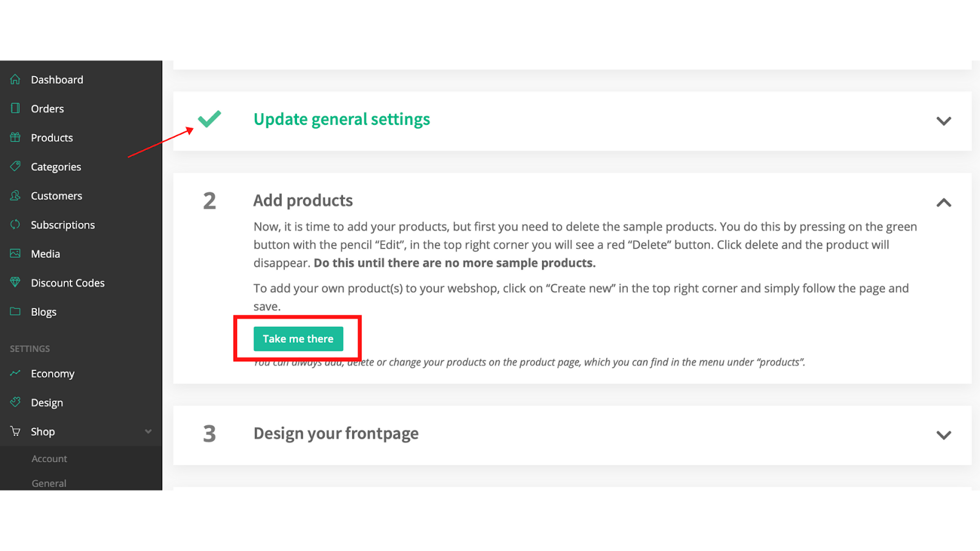
Task: Click the Take me there button
Action: [x=298, y=339]
